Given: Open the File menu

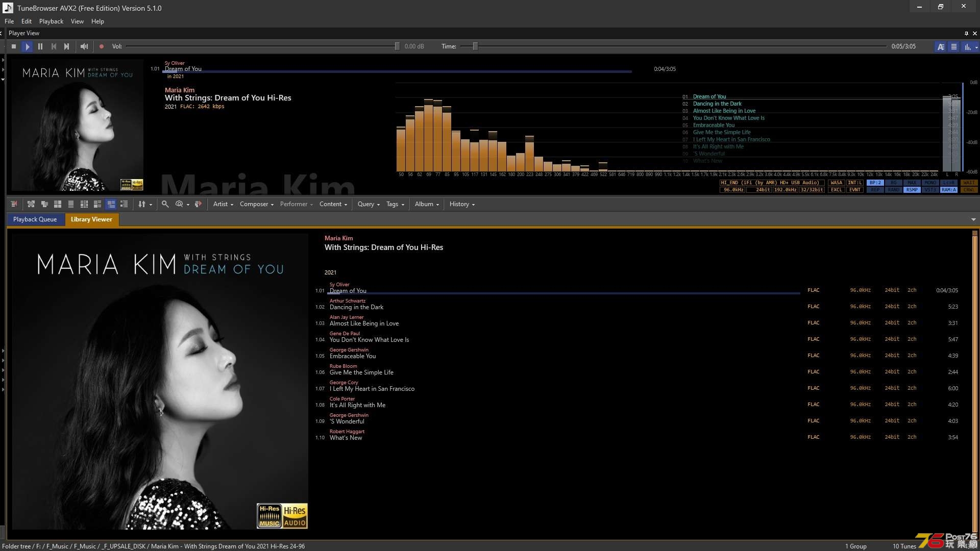Looking at the screenshot, I should coord(9,21).
